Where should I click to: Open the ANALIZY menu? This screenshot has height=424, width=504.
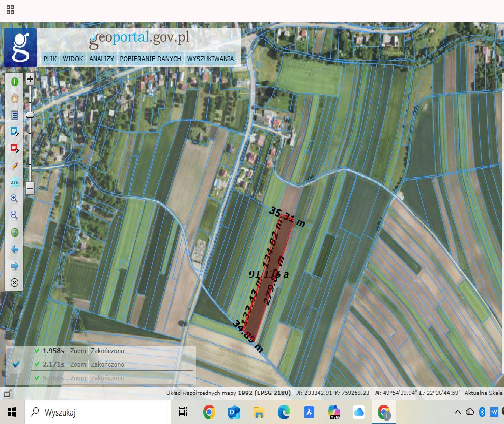coord(101,59)
